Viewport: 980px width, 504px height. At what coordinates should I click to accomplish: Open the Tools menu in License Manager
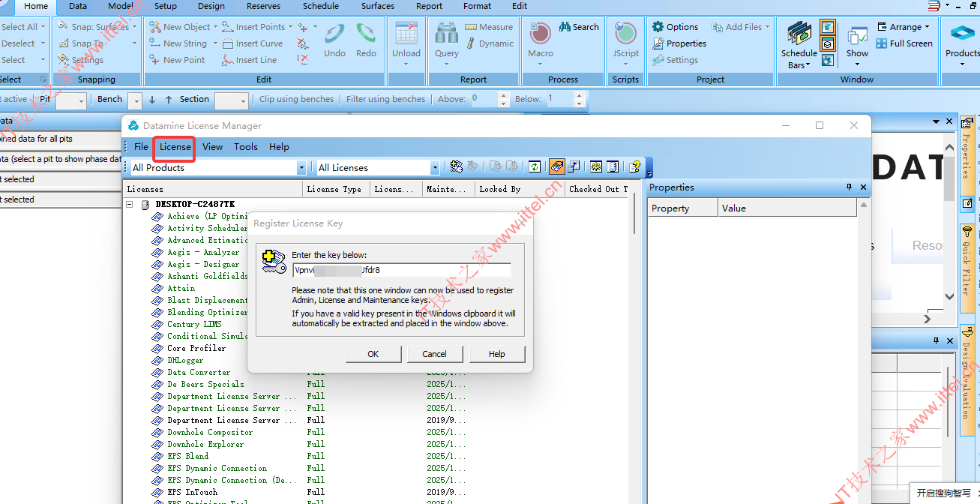coord(245,147)
